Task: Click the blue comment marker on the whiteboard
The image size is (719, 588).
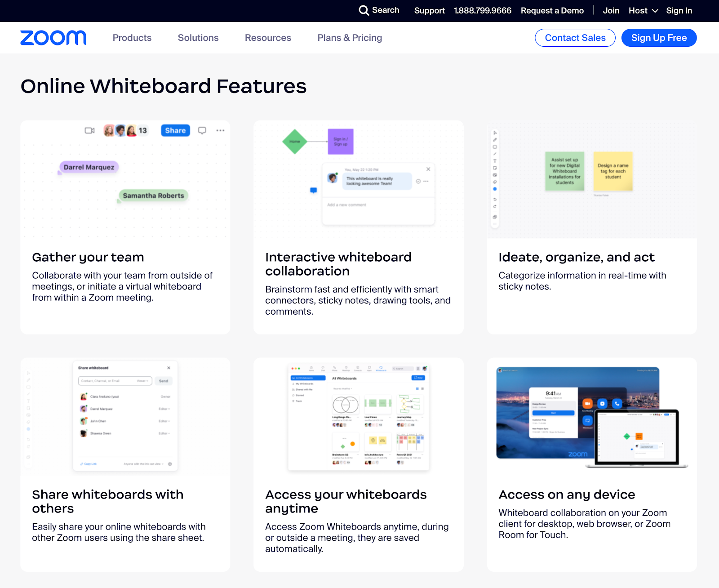Action: [314, 191]
